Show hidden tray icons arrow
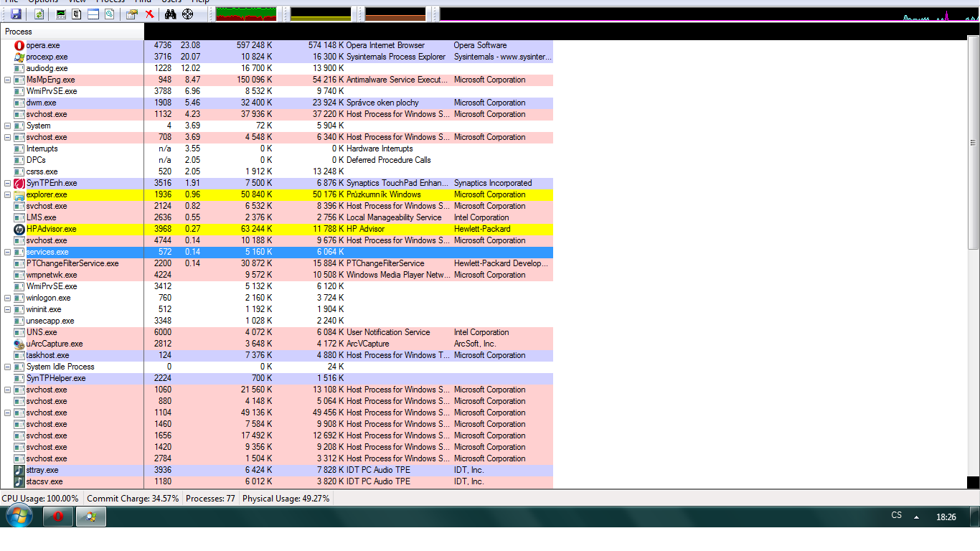980x551 pixels. (x=916, y=517)
